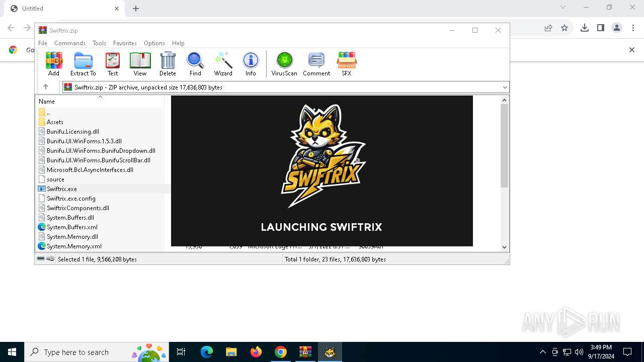The height and width of the screenshot is (362, 644).
Task: Click the Test archive icon
Action: pos(113,64)
